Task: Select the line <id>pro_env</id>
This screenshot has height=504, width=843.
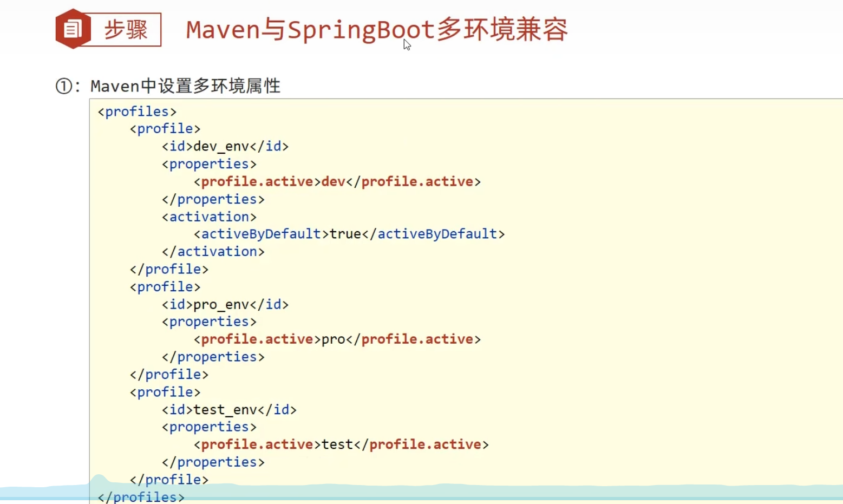Action: coord(225,304)
